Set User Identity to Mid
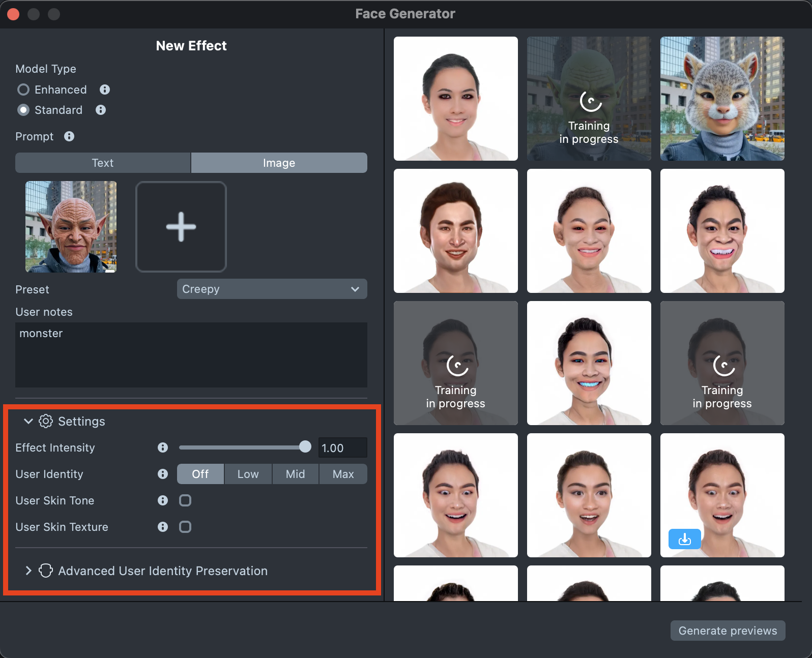Viewport: 812px width, 658px height. 295,474
